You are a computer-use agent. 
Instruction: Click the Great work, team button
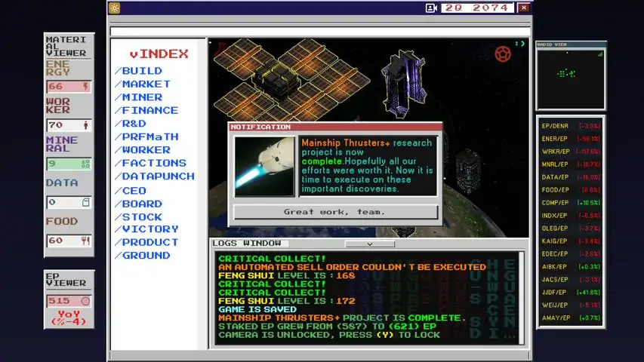tap(335, 212)
